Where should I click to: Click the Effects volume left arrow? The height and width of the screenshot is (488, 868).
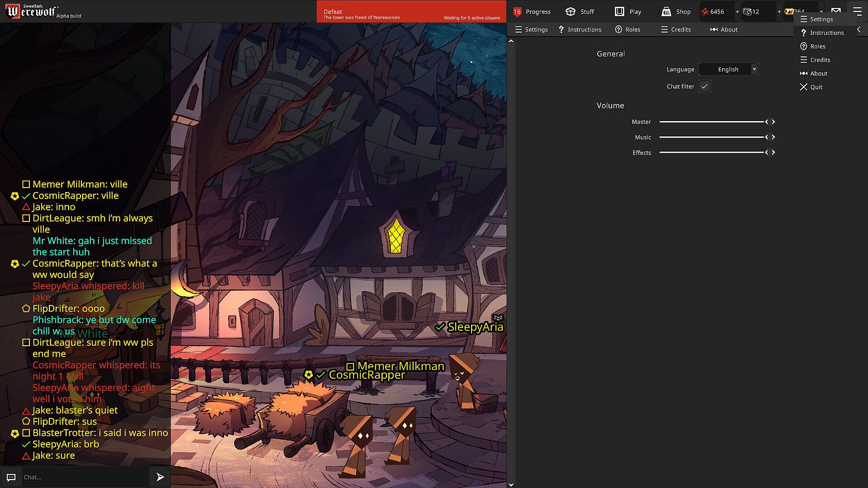pos(766,153)
